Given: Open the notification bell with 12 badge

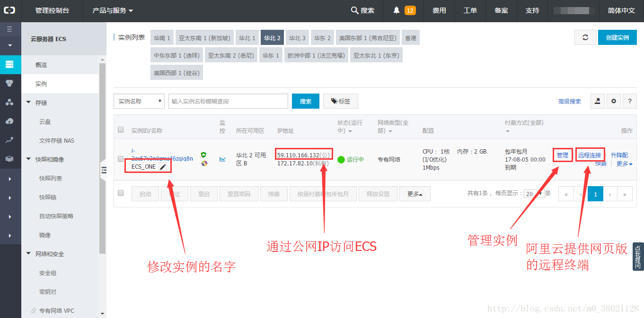Looking at the screenshot, I should 404,10.
